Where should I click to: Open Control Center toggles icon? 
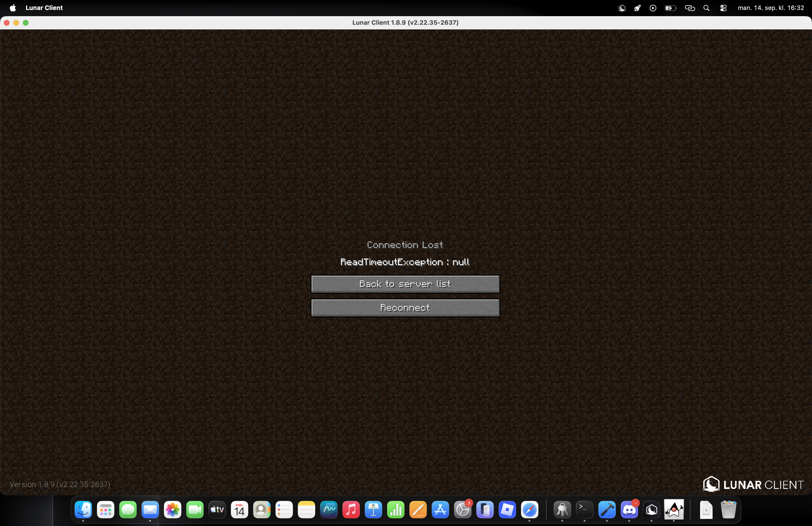pos(723,8)
